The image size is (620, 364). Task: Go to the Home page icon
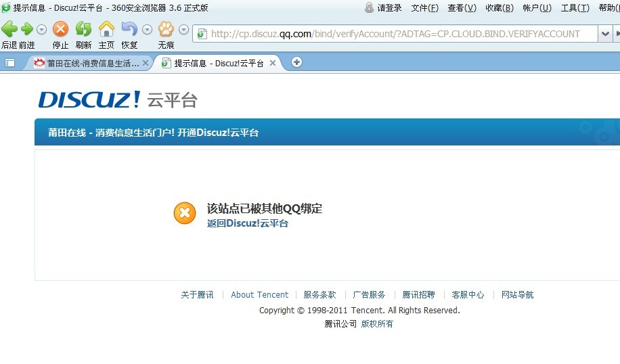click(x=106, y=29)
